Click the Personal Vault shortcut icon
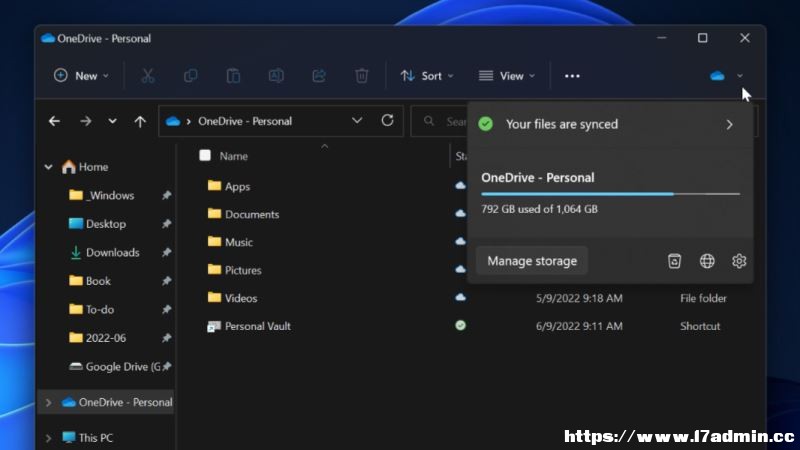Screen dimensions: 800x450 (x=214, y=327)
